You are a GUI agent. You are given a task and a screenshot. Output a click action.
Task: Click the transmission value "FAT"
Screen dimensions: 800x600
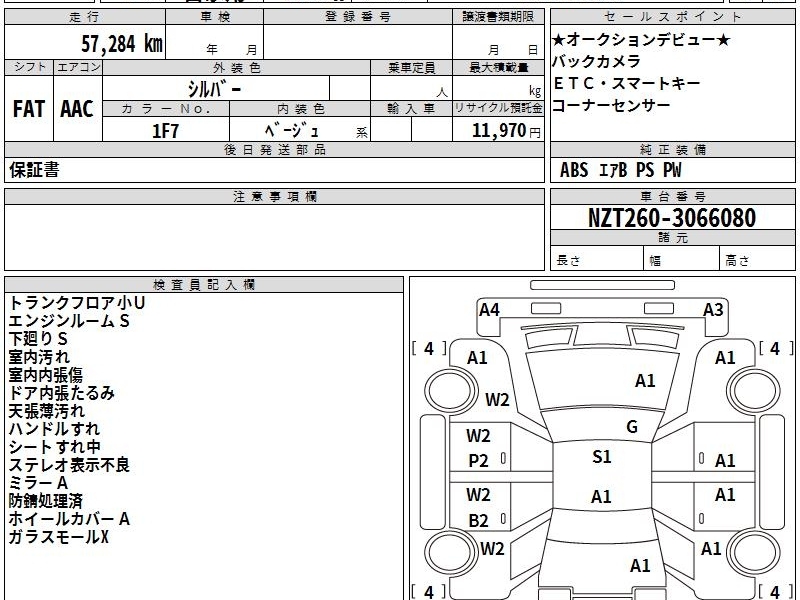[x=29, y=109]
